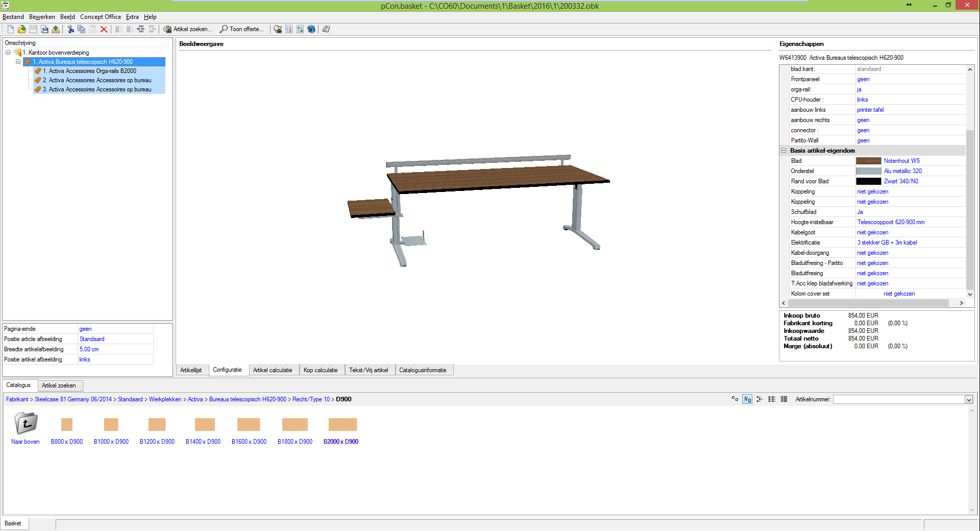Delete item with the red X icon

tap(104, 29)
